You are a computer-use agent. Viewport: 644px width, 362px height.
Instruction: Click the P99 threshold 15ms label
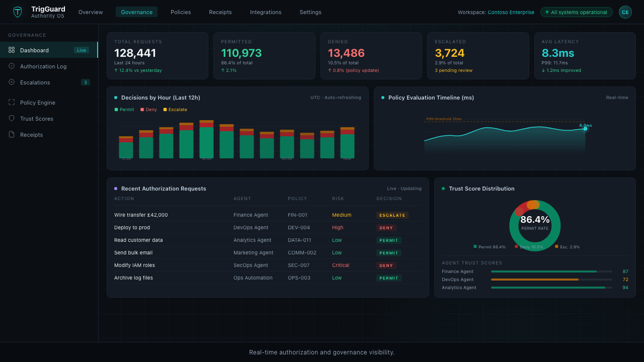[x=444, y=119]
